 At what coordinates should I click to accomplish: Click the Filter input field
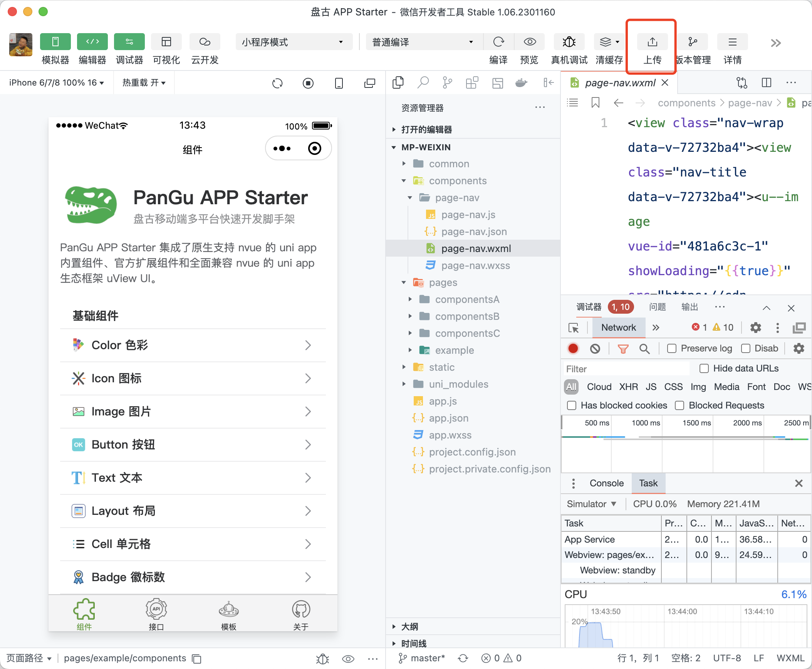[627, 369]
